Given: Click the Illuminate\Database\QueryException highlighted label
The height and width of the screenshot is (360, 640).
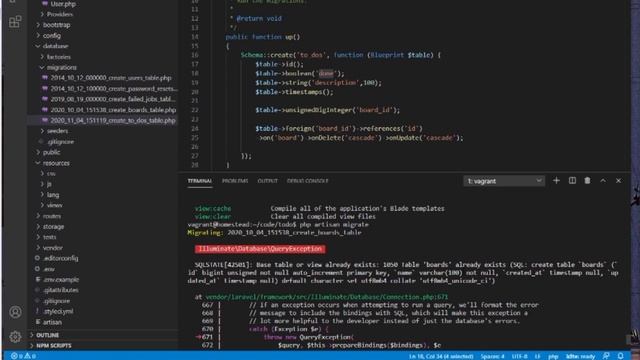Looking at the screenshot, I should coord(260,249).
